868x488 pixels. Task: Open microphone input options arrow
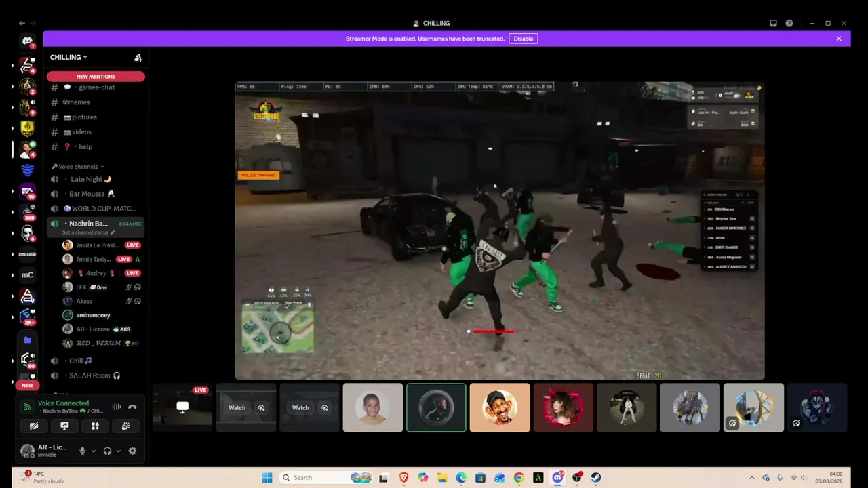coord(93,451)
